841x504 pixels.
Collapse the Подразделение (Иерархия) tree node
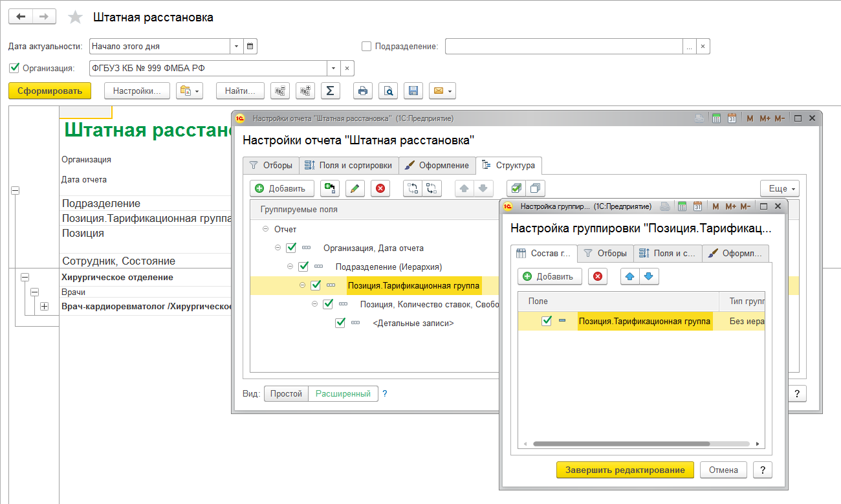click(290, 266)
